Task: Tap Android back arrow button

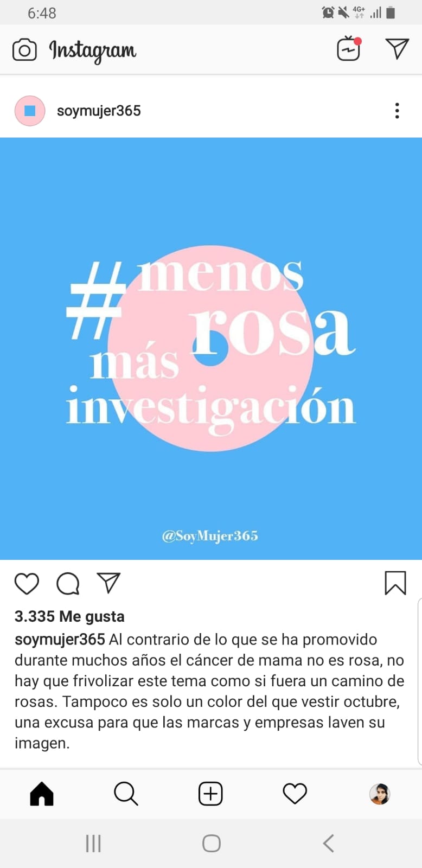Action: click(x=328, y=844)
